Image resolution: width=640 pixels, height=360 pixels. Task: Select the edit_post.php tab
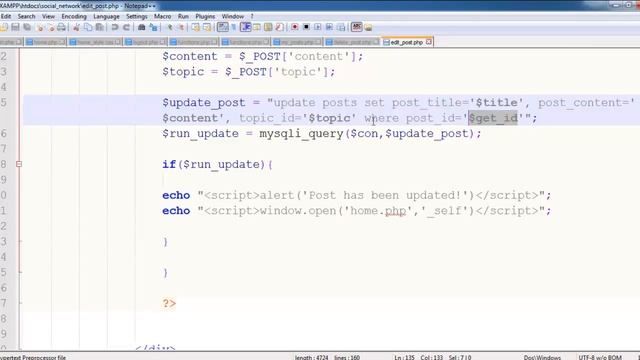406,42
